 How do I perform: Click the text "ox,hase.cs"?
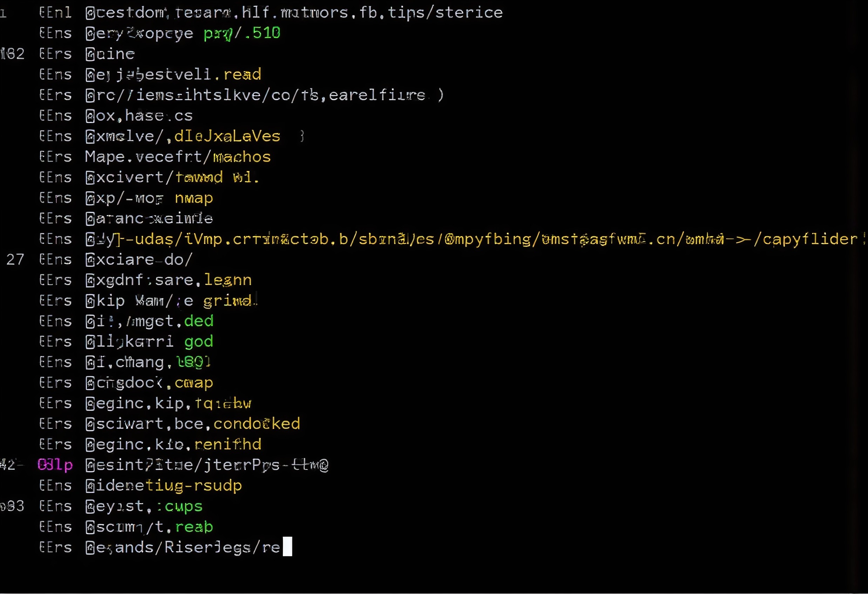point(144,116)
